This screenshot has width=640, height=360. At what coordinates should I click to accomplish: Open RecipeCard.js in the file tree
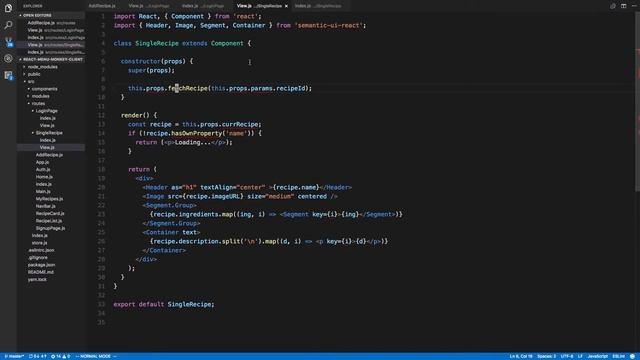coord(50,213)
